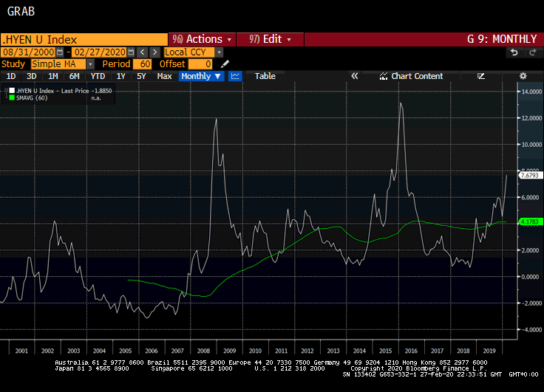Click the pencil icon beside Offset

225,64
